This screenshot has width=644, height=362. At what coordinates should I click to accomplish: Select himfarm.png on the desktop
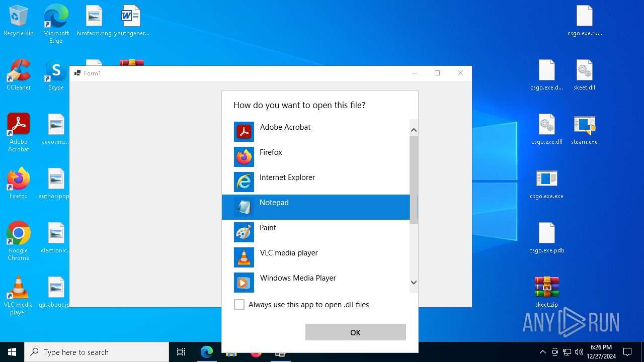tap(94, 21)
